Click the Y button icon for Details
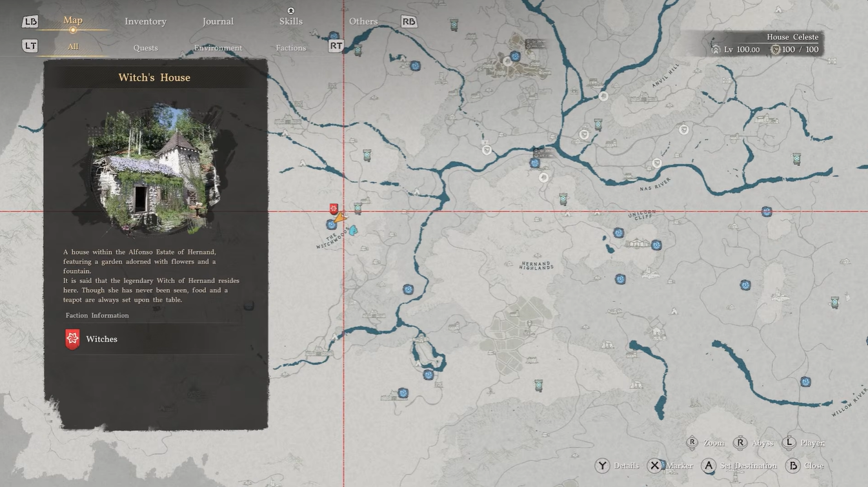The image size is (868, 487). 602,466
